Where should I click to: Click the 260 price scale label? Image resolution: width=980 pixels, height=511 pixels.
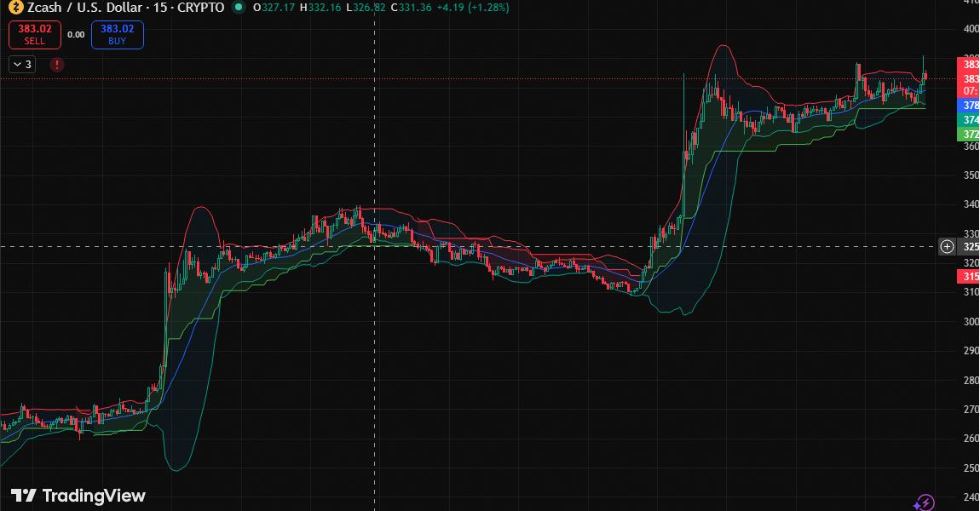(x=971, y=439)
